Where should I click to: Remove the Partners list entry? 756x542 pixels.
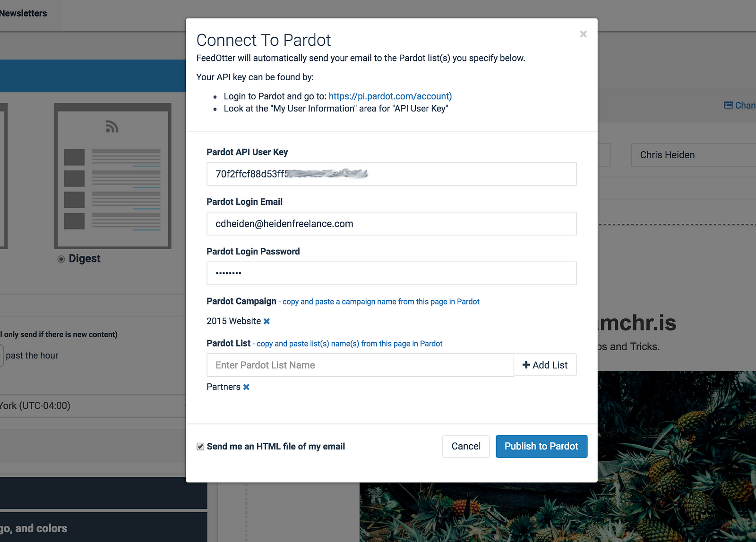(246, 387)
